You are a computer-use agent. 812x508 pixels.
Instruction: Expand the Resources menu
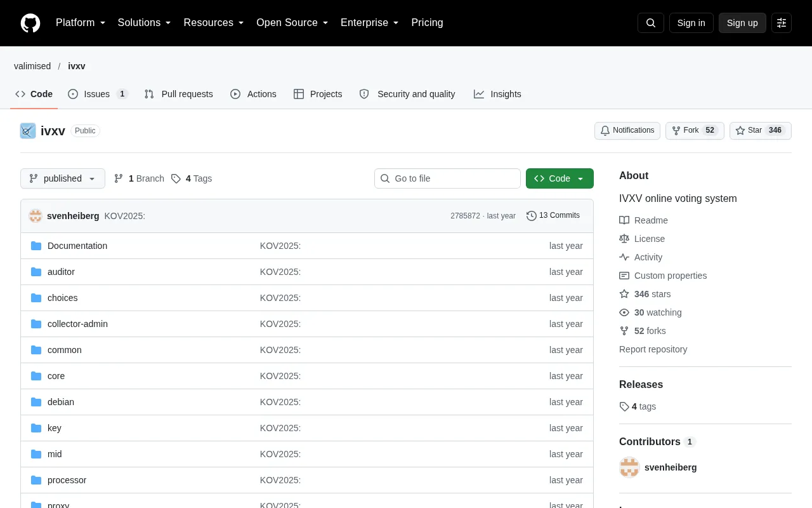(214, 23)
